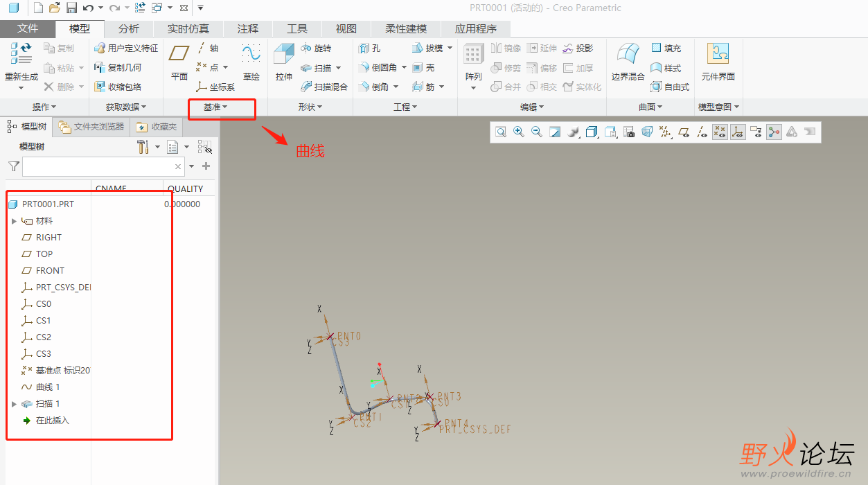
Task: Open Boundary Blend (边界混合) tool
Action: (x=628, y=62)
